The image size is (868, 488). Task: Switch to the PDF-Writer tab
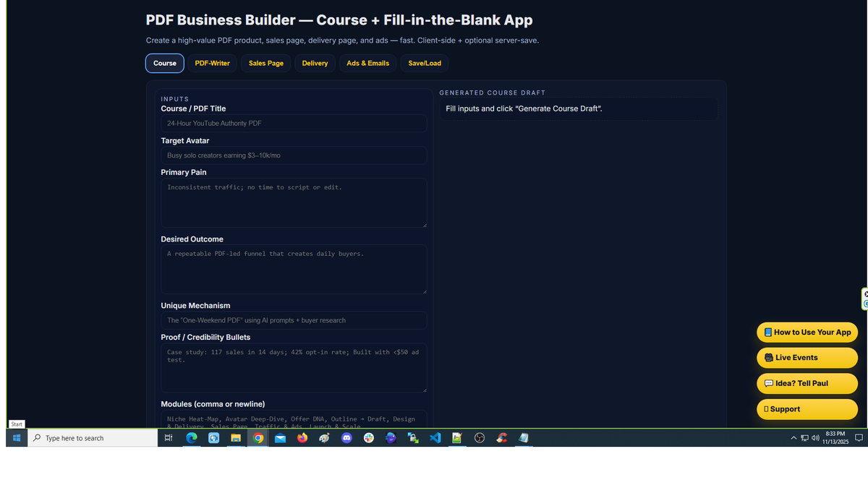[212, 63]
